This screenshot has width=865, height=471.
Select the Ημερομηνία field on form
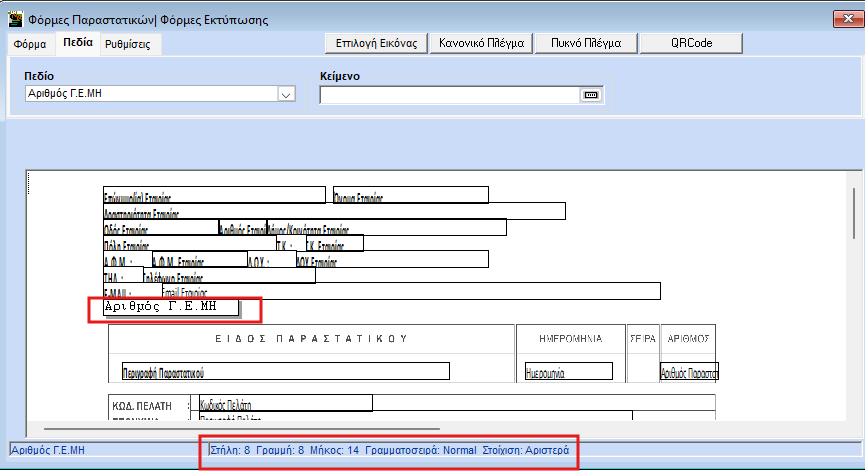(568, 371)
